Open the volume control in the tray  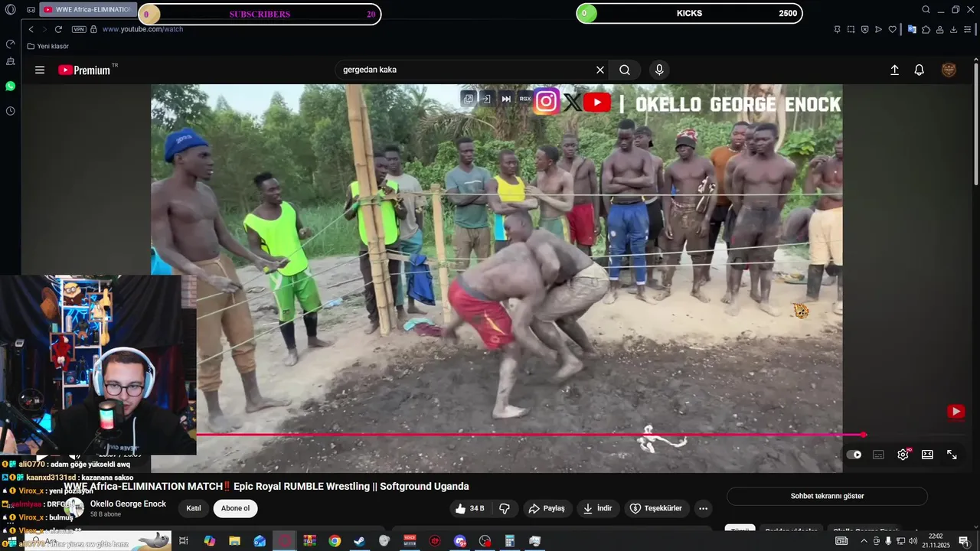pos(913,541)
